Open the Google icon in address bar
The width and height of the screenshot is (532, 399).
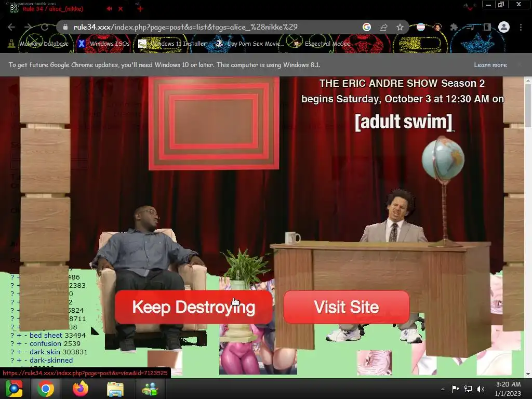(x=366, y=27)
